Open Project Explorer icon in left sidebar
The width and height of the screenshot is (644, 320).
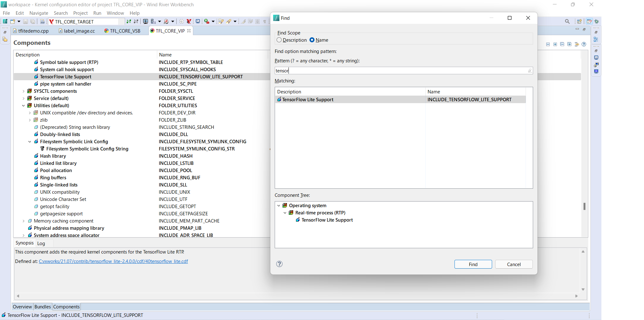5,39
